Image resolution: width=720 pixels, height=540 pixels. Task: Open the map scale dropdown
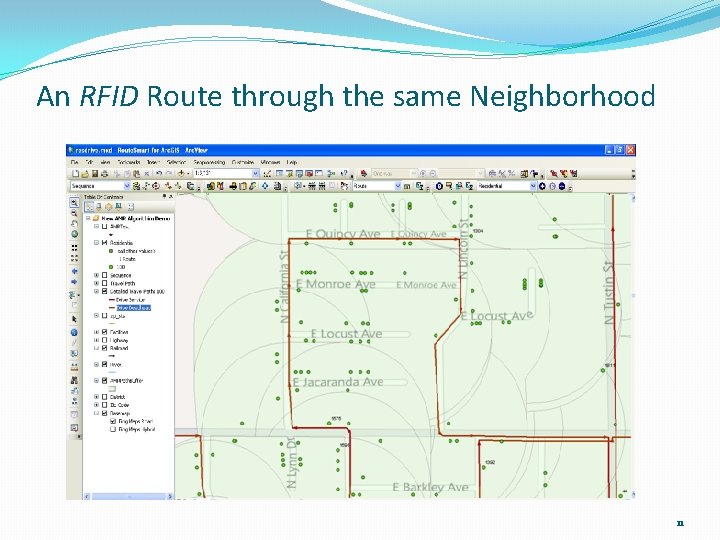pyautogui.click(x=256, y=174)
